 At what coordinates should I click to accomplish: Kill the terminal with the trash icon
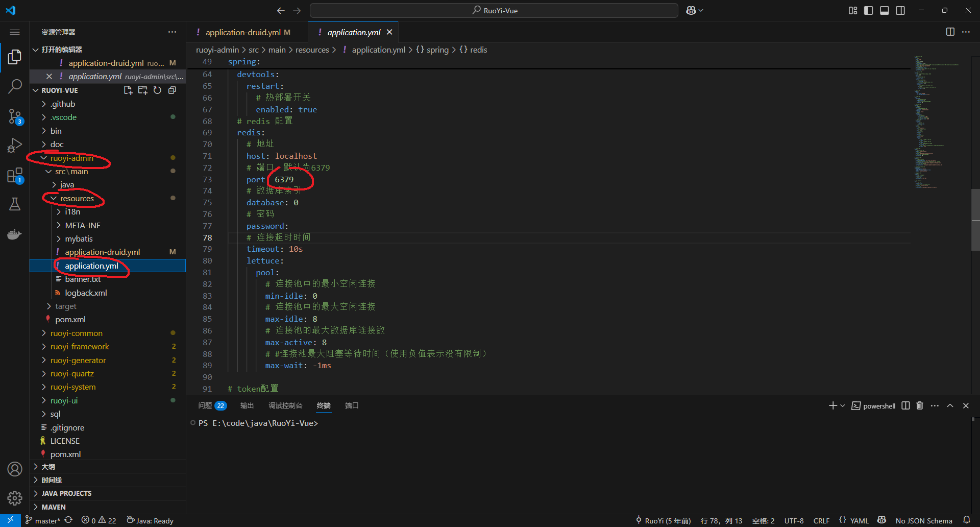(919, 405)
